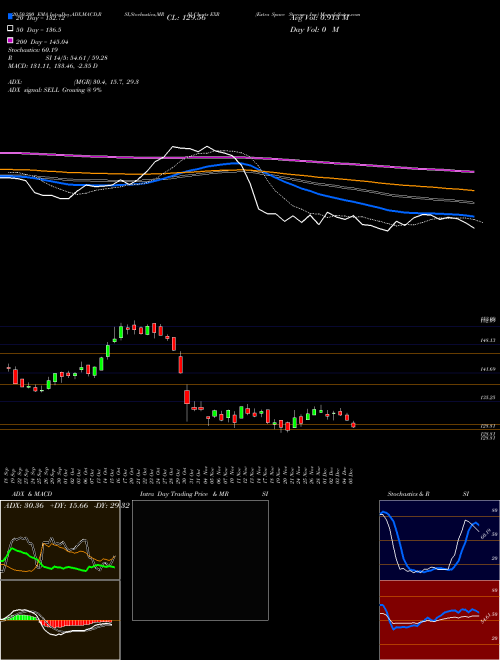Click the empty intraday trading price panel

pos(200,560)
